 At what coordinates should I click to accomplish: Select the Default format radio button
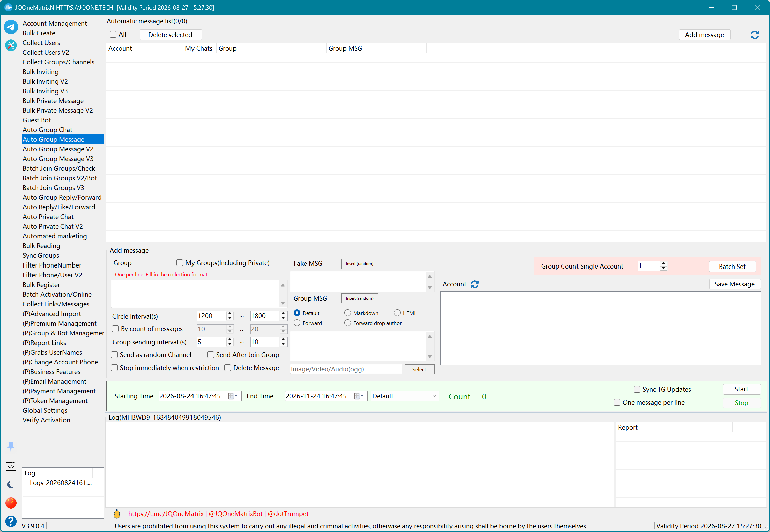click(x=297, y=313)
